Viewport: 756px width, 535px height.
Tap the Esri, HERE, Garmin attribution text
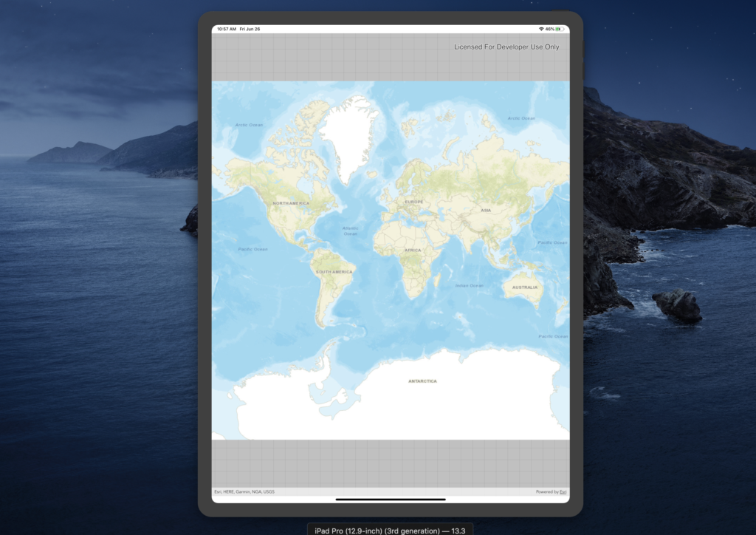coord(244,491)
